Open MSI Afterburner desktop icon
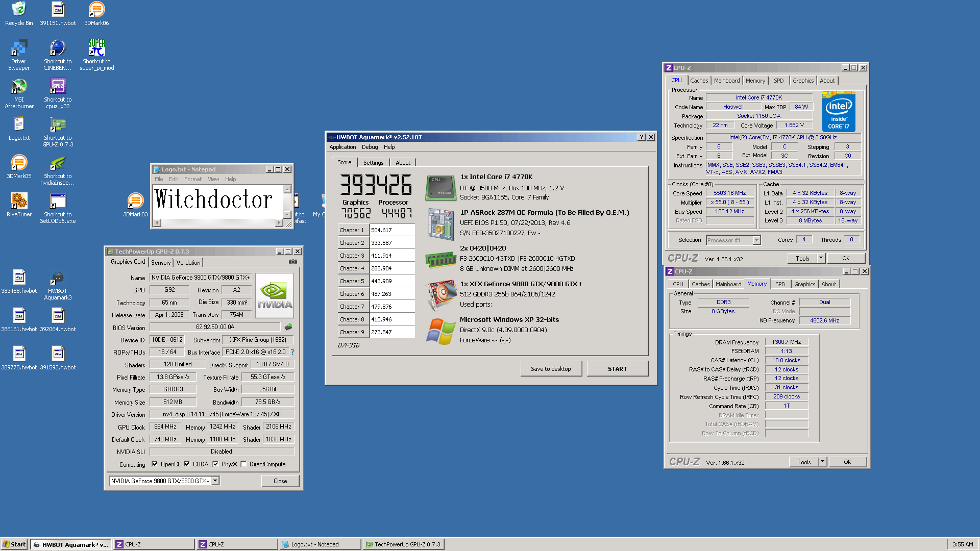 [19, 93]
